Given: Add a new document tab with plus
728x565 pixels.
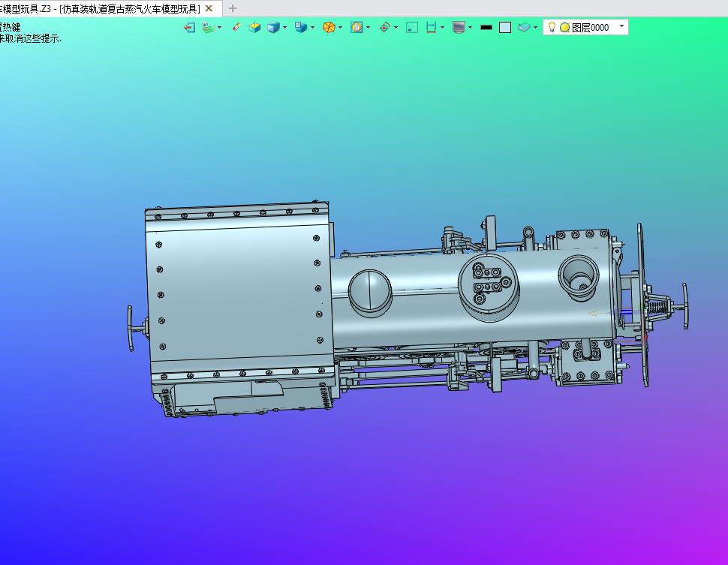Looking at the screenshot, I should pos(233,8).
